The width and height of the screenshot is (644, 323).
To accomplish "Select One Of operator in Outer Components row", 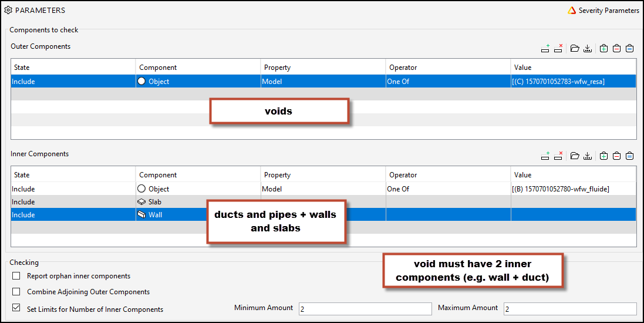I will click(x=448, y=82).
